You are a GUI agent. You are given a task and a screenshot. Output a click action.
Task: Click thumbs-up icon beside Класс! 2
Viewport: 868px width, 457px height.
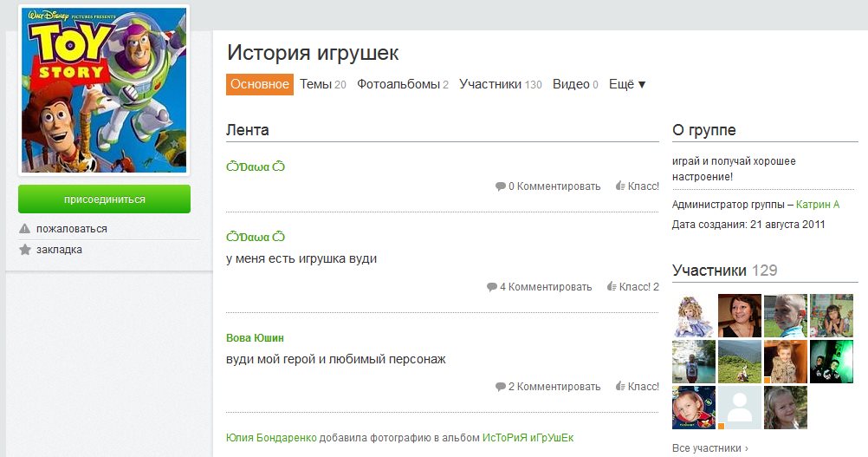click(612, 287)
